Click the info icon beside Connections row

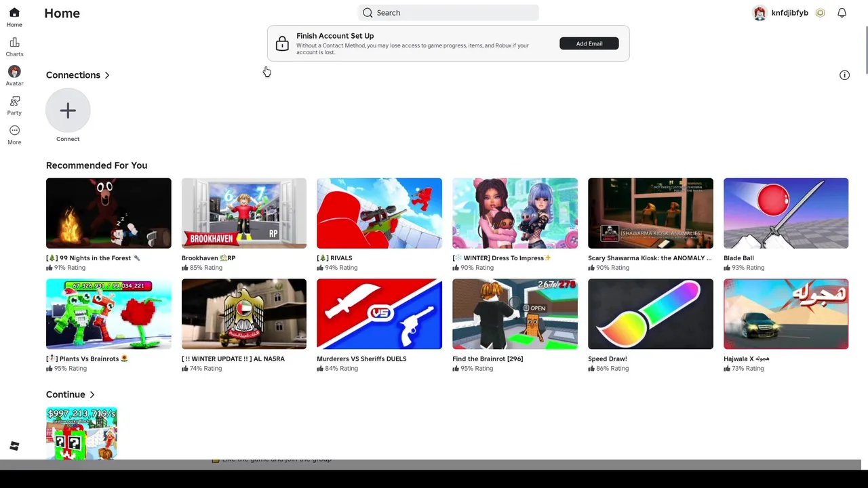(844, 75)
